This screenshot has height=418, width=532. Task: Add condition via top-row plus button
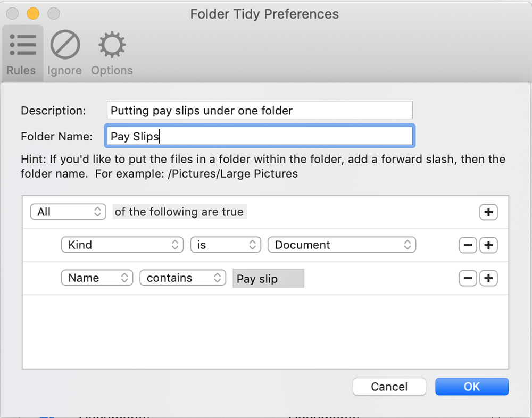click(x=488, y=212)
